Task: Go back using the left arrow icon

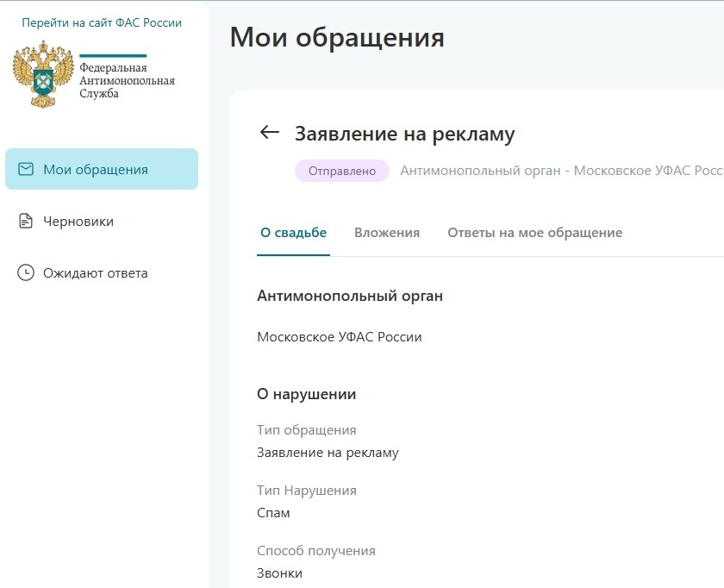Action: pos(270,133)
